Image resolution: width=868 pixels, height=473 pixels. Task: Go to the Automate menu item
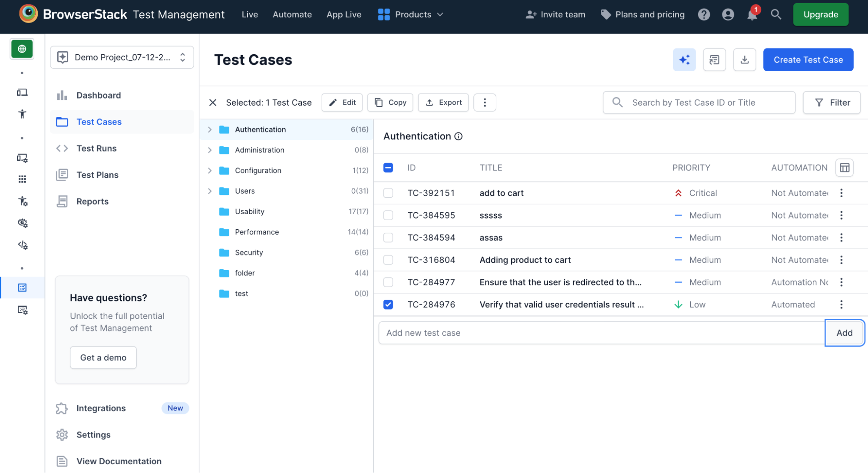[x=292, y=14]
